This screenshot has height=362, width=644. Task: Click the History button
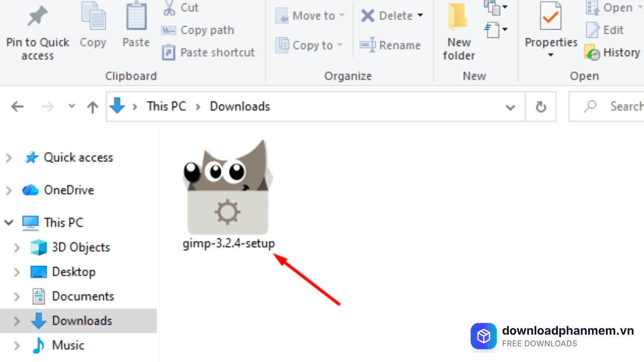pos(612,52)
